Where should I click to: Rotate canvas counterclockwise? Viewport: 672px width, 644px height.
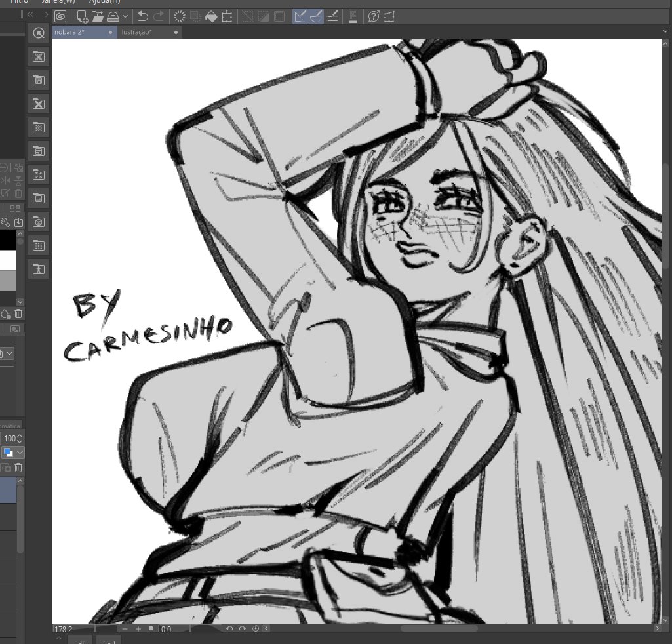click(229, 628)
